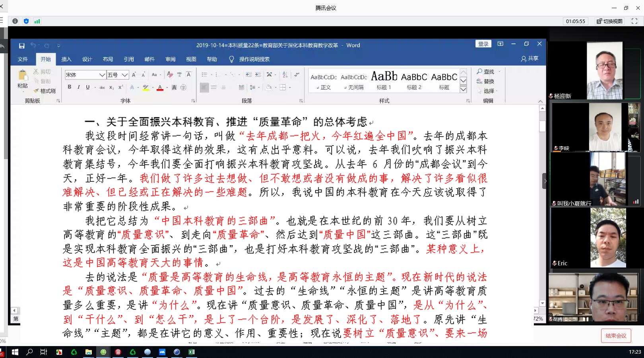Image resolution: width=644 pixels, height=358 pixels.
Task: Click the Format Painter (格式刷) tool
Action: tap(45, 91)
